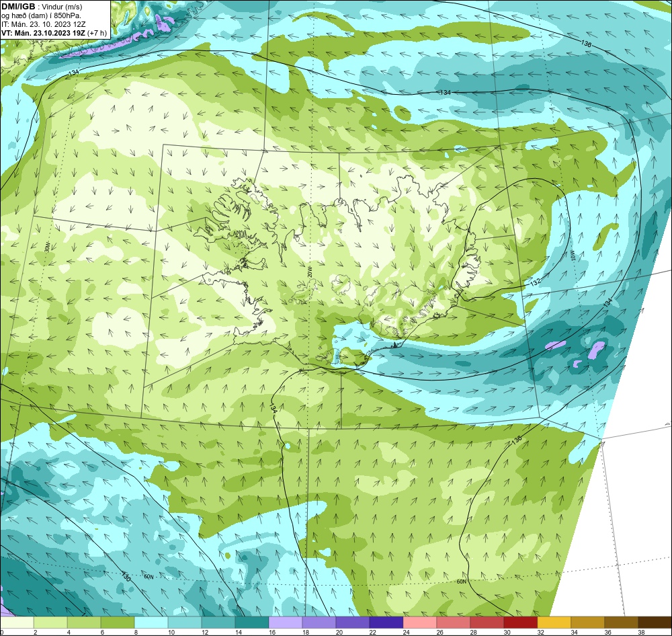Pick the 4–6 m/s green legend swatch
Screen dimensions: 672x636
click(84, 623)
